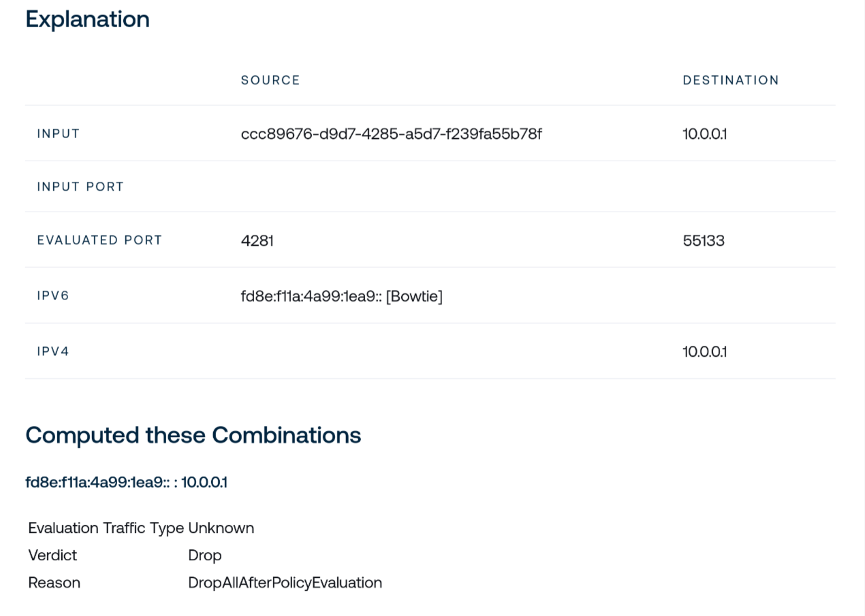Screen dimensions: 865x616
Task: Click the INPUT PORT row label
Action: coord(80,187)
